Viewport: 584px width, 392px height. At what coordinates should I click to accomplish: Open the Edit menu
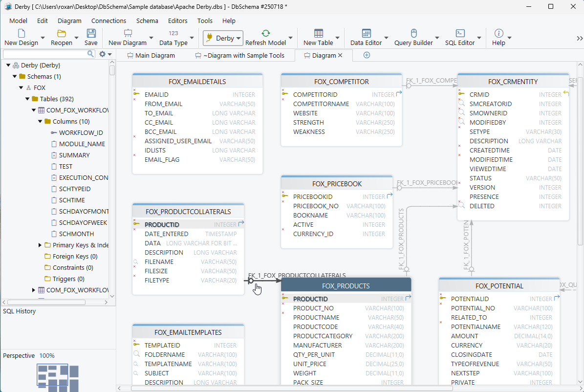coord(42,21)
